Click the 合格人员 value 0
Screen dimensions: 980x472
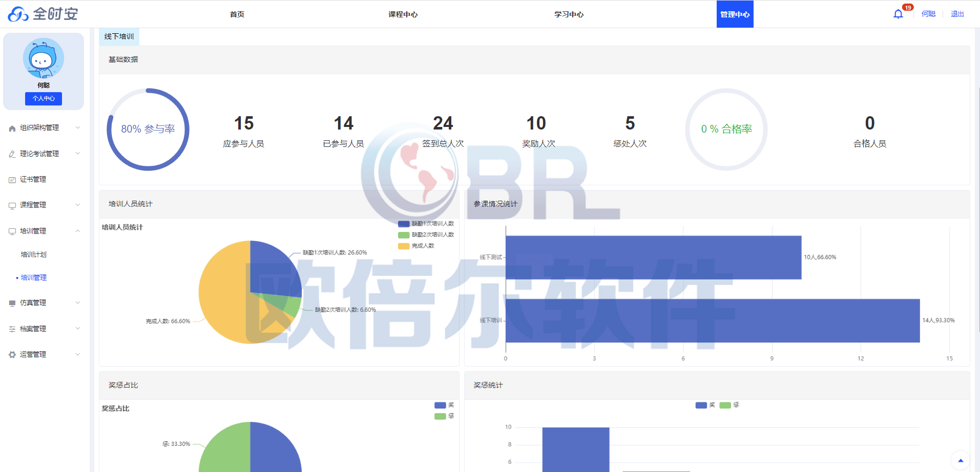point(870,123)
